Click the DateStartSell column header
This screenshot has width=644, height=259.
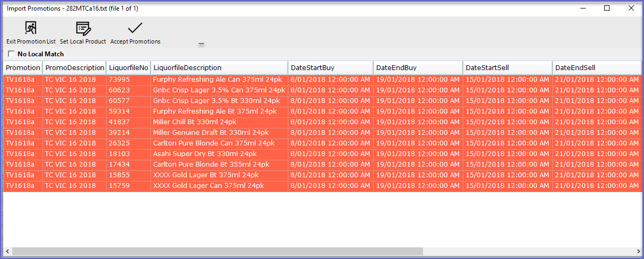coord(508,68)
